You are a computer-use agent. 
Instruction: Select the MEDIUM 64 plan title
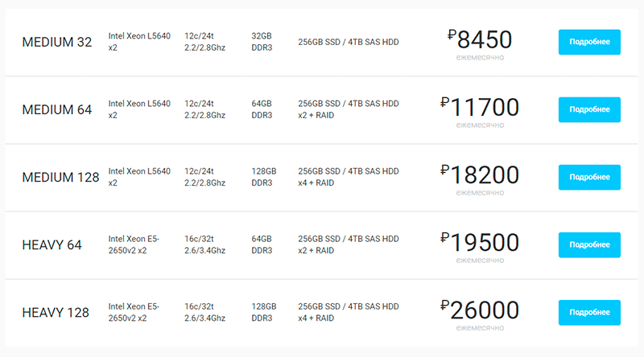coord(57,109)
